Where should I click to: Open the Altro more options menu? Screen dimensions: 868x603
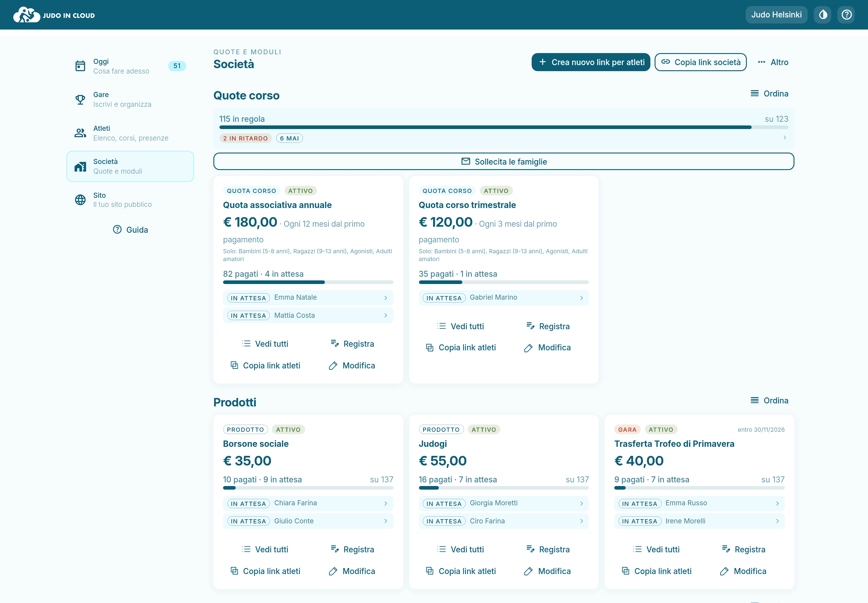773,62
